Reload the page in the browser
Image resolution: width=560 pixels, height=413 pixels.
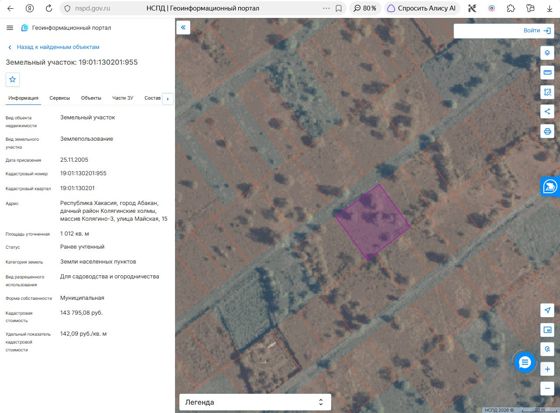point(49,8)
